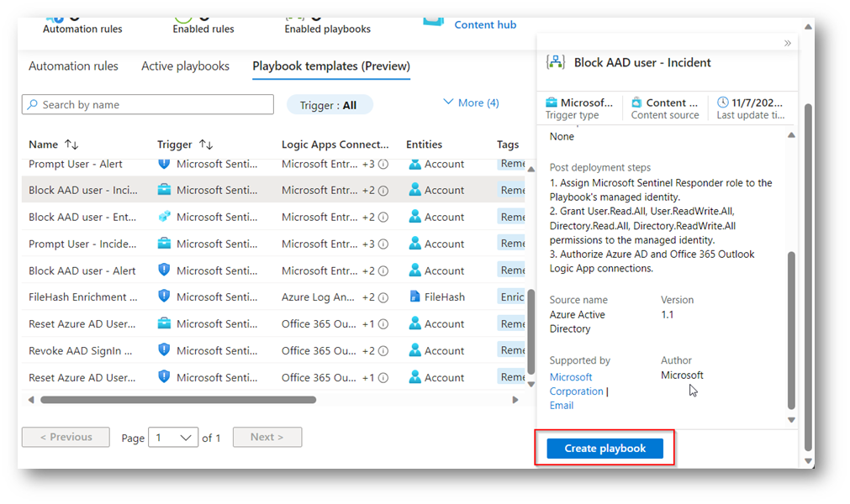This screenshot has width=850, height=504.
Task: Click shield trigger icon in Prompt User - Alert row
Action: (164, 164)
